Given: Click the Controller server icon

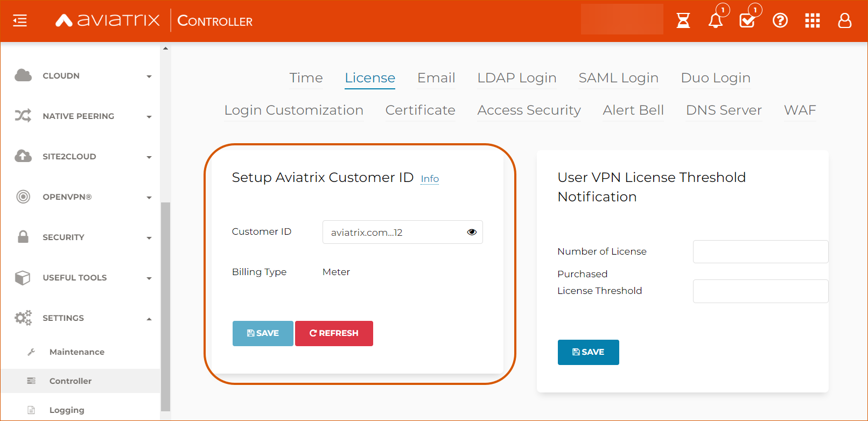Looking at the screenshot, I should click(31, 381).
